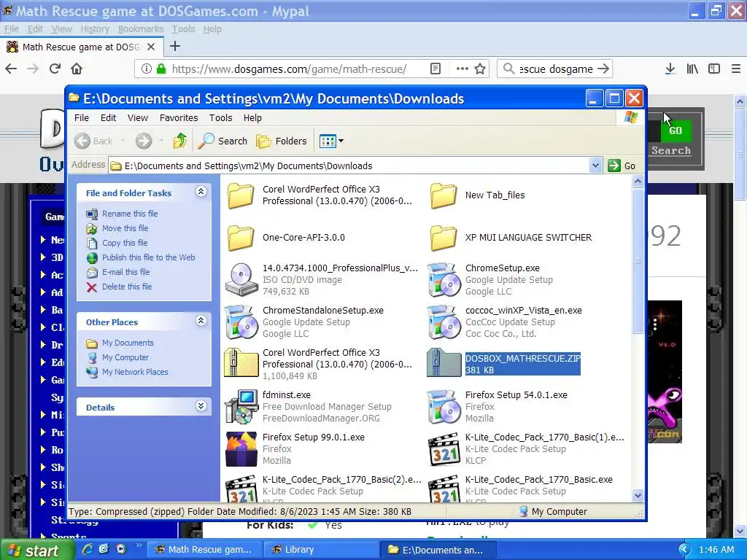Open the Edit menu in Explorer

[x=108, y=117]
